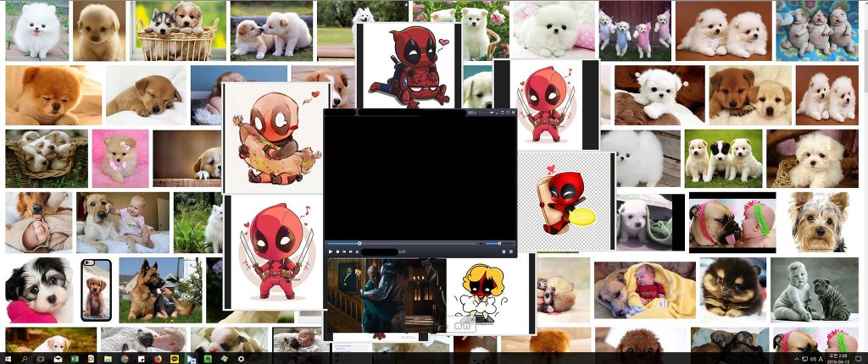
Task: Open taskbar search magnifier
Action: point(25,359)
